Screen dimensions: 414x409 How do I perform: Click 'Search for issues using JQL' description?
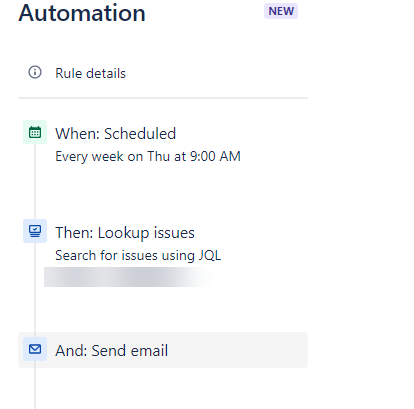[x=138, y=255]
